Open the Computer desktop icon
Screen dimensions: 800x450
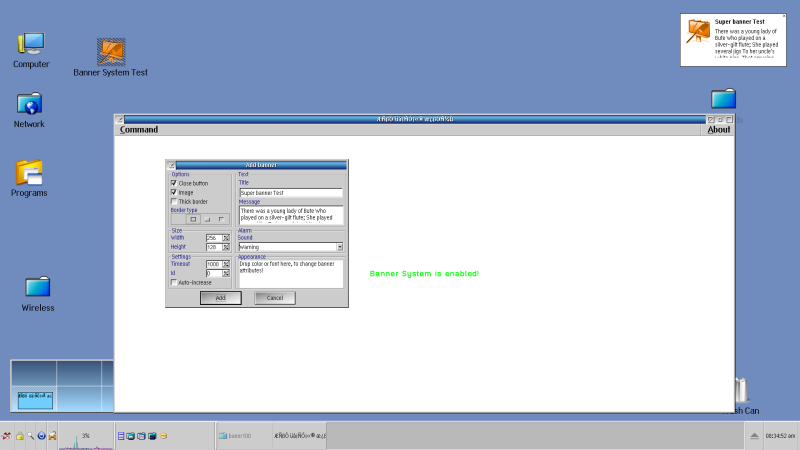click(x=30, y=44)
